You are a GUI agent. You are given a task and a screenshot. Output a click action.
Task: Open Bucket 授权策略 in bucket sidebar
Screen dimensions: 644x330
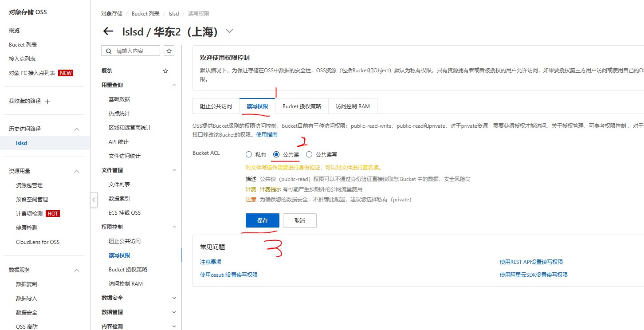click(128, 270)
